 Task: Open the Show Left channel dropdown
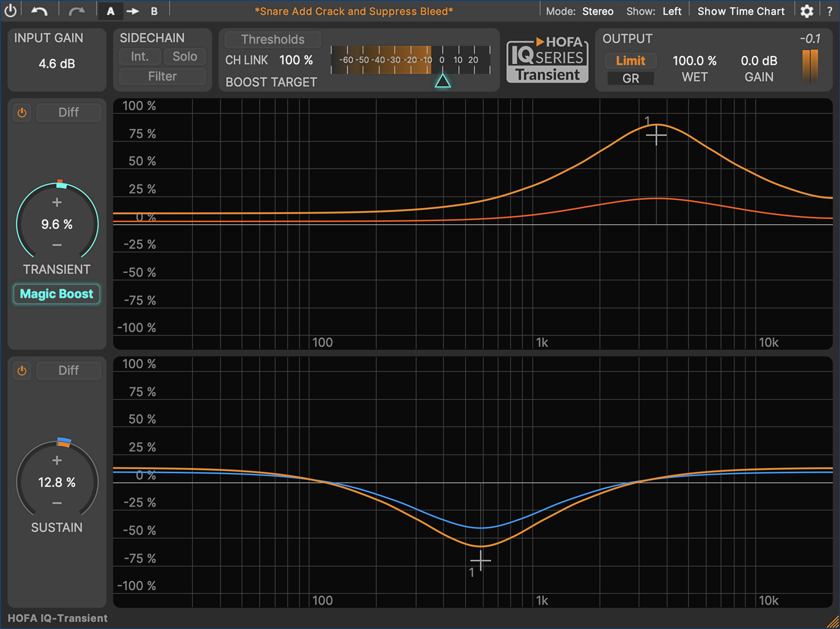click(x=671, y=11)
